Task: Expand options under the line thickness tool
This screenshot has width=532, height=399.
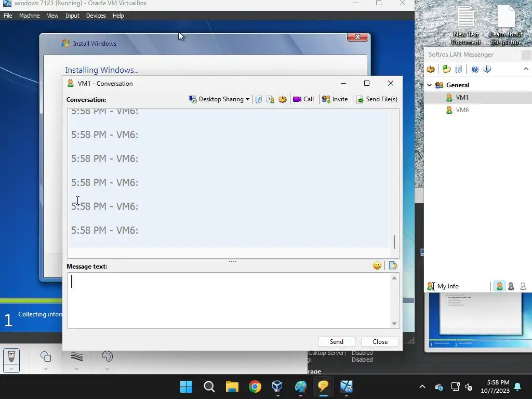Action: coord(77,369)
